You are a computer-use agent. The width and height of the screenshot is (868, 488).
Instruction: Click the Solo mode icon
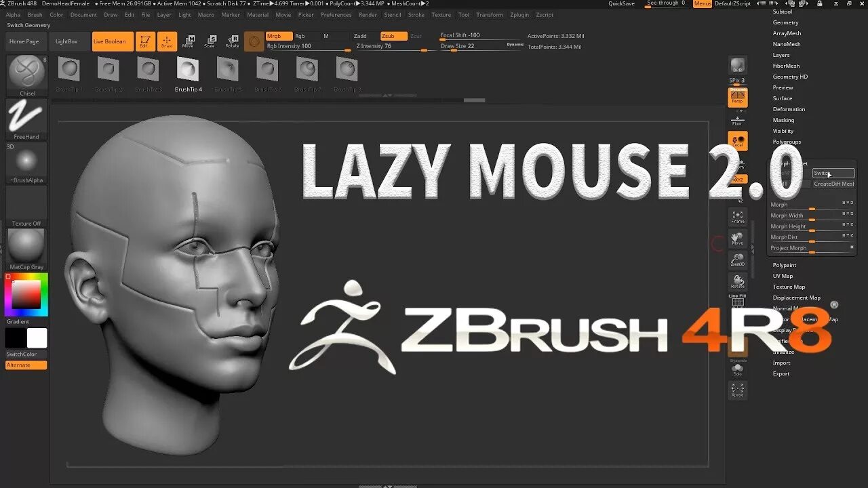(738, 369)
